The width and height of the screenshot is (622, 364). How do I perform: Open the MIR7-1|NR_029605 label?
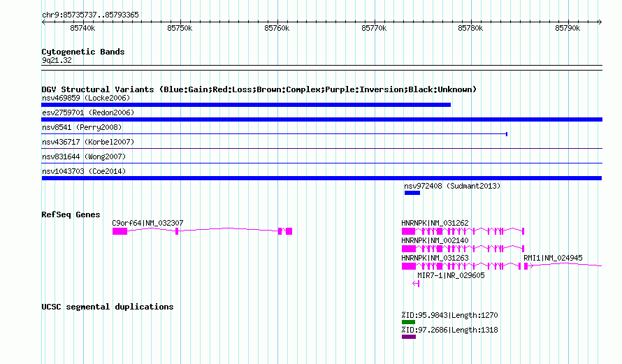coord(451,275)
